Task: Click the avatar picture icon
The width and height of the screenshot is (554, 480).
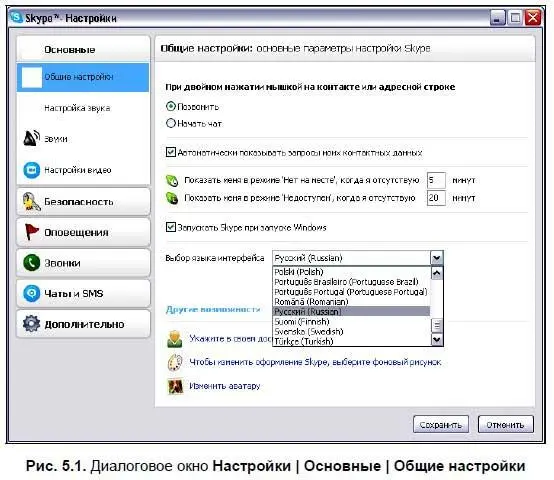Action: point(175,386)
